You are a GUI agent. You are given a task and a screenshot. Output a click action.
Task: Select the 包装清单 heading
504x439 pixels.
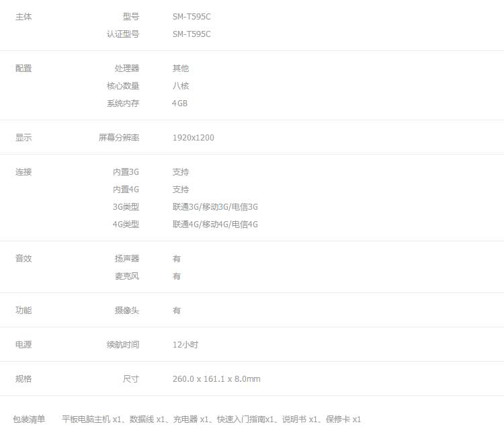(29, 420)
